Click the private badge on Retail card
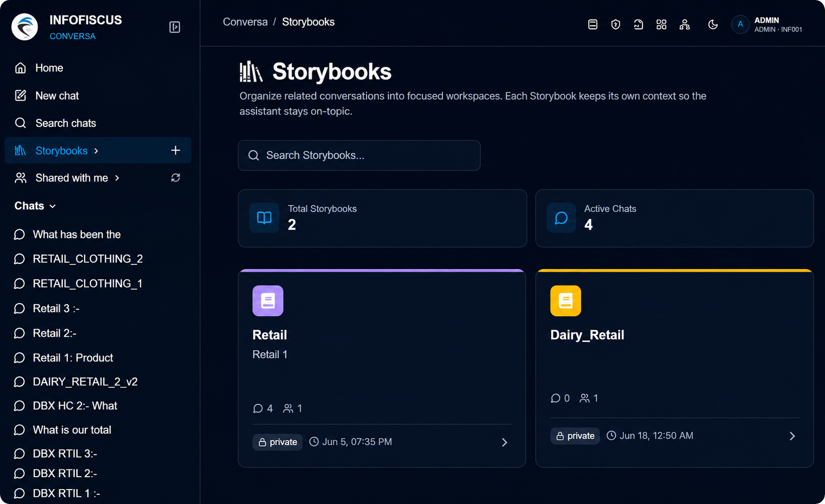Image resolution: width=825 pixels, height=504 pixels. click(x=278, y=442)
